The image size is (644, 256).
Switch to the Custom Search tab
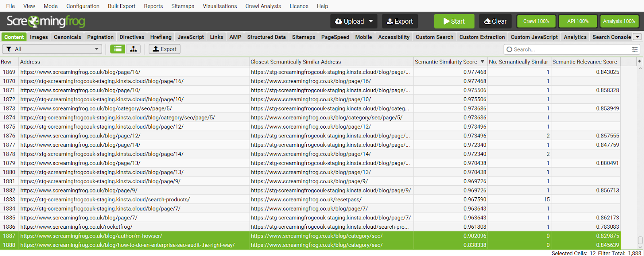coord(434,37)
